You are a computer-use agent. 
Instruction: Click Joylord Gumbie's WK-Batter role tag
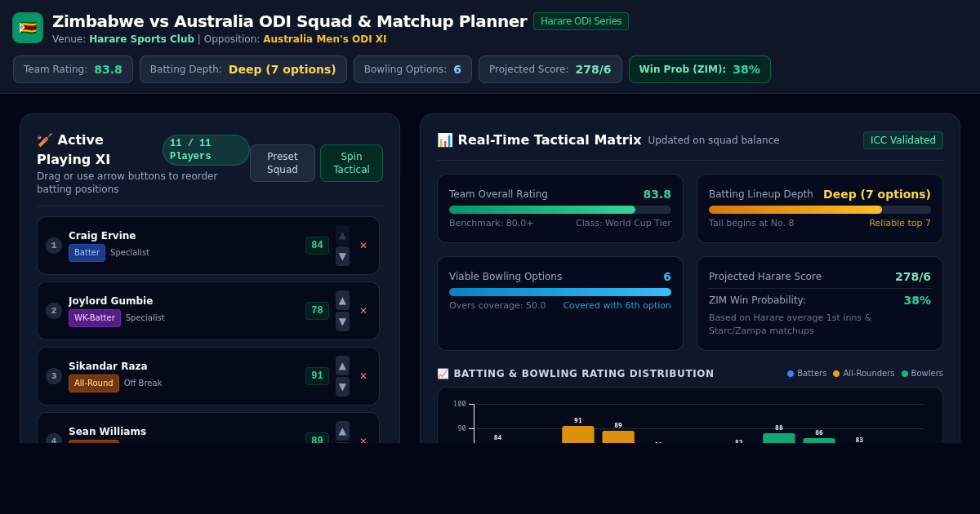click(x=95, y=318)
